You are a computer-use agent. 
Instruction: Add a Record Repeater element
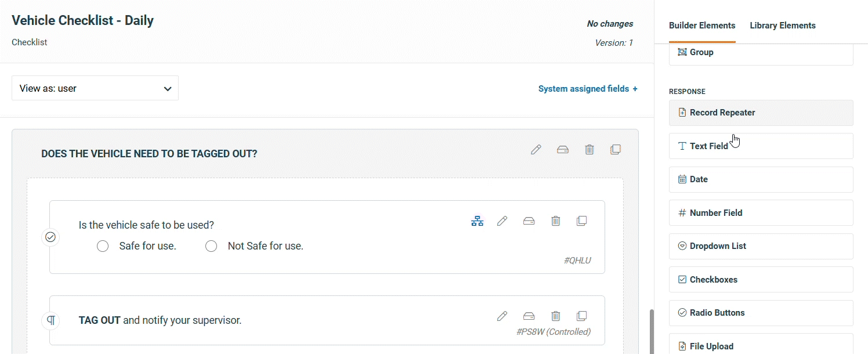pos(761,113)
